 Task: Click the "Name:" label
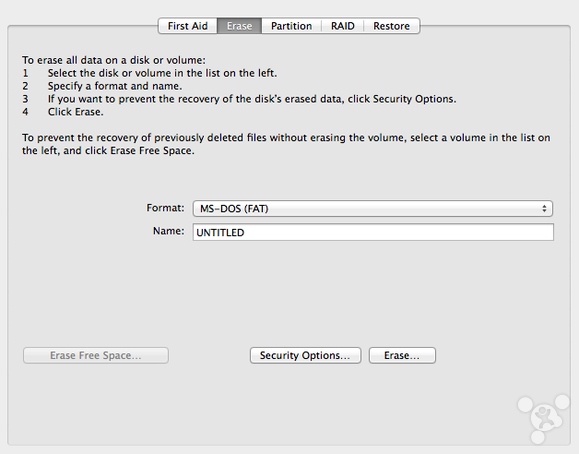pos(168,231)
